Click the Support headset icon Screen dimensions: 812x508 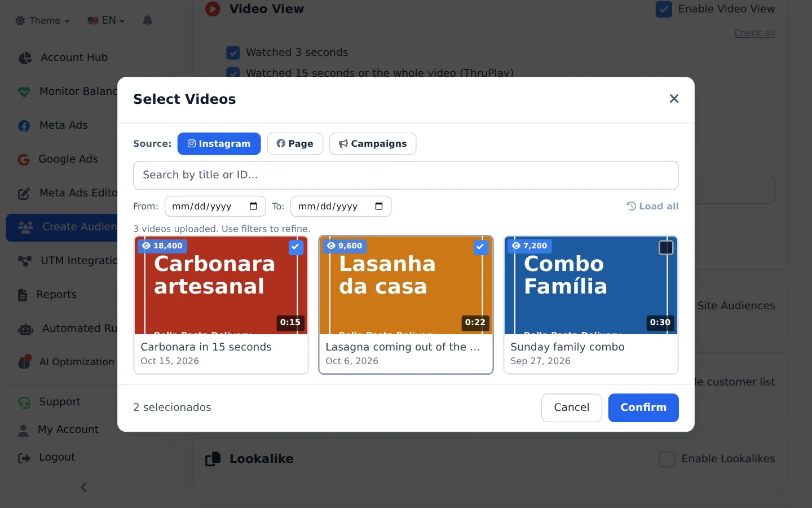[x=24, y=402]
